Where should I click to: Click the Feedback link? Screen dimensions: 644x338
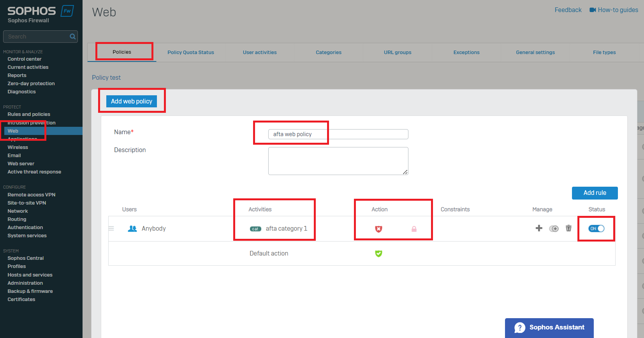click(568, 10)
